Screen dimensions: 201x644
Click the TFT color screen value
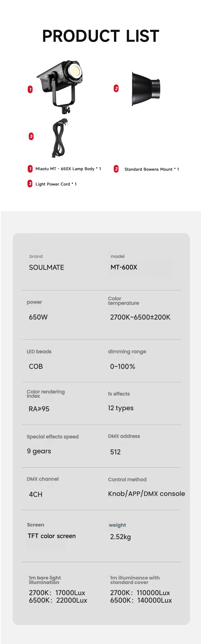point(52,536)
